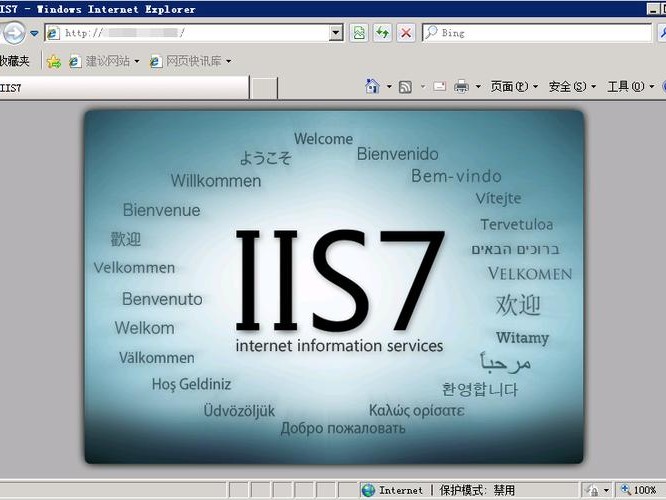This screenshot has width=666, height=500.
Task: Click the new tab blank button
Action: click(x=264, y=88)
